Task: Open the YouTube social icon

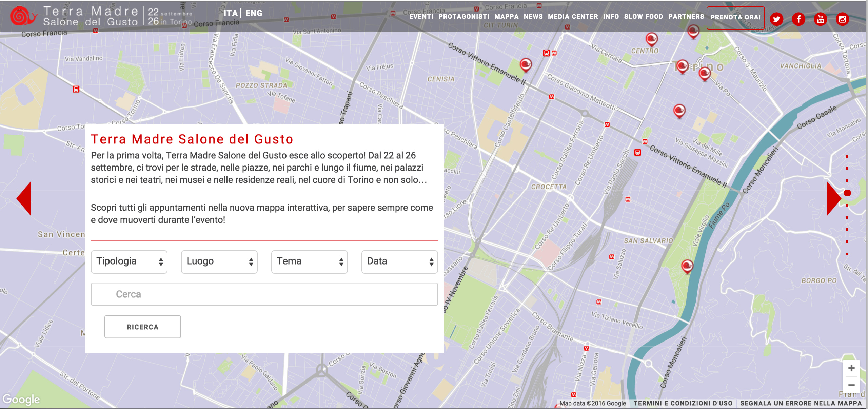Action: (x=821, y=19)
